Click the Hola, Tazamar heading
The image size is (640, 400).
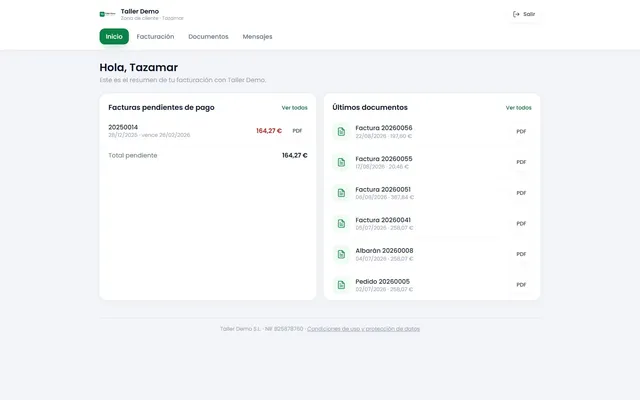tap(139, 67)
